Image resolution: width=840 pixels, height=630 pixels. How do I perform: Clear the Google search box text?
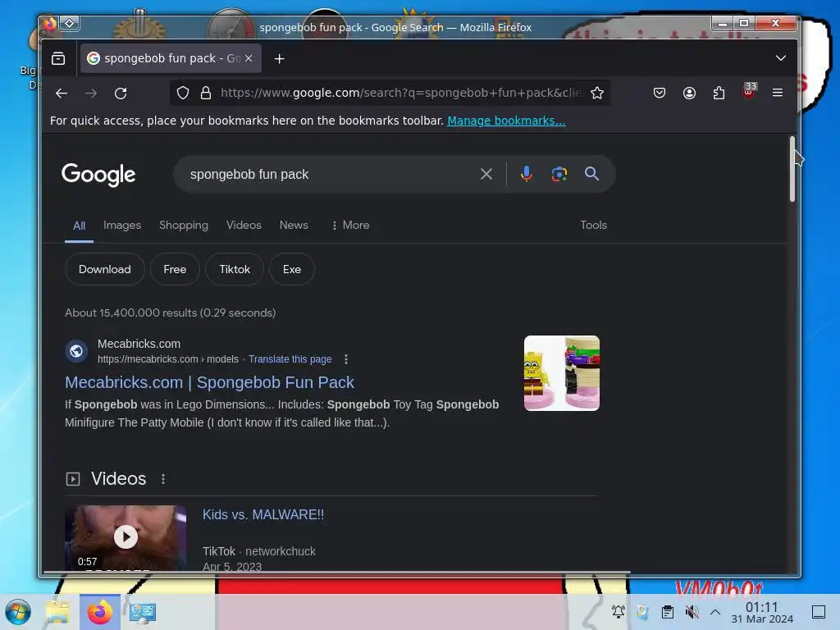(486, 174)
